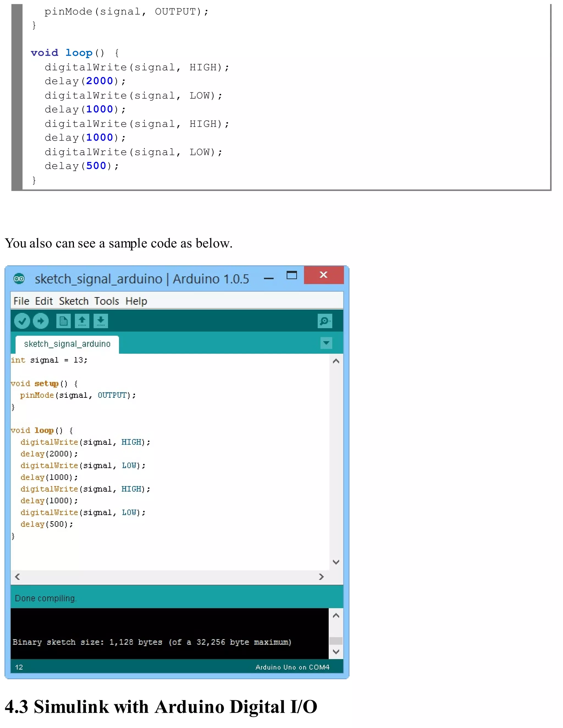Viewport: 563px width, 728px height.
Task: Click console scrollbar down arrow
Action: [x=336, y=651]
